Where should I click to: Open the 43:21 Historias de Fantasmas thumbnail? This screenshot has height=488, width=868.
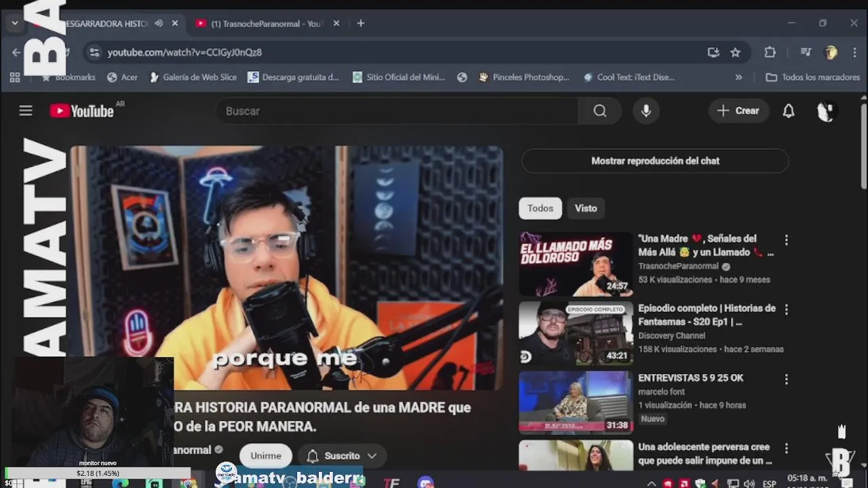[576, 333]
